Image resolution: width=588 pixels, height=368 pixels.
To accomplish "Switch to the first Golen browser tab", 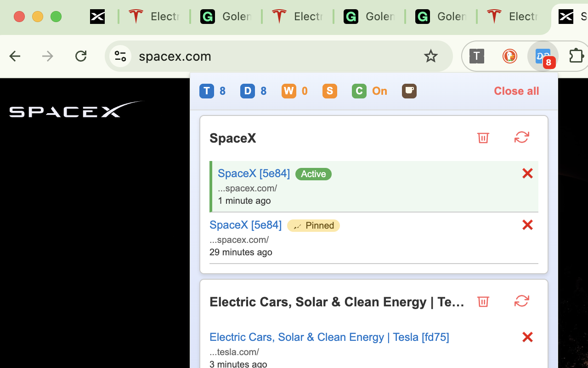I will (x=226, y=17).
